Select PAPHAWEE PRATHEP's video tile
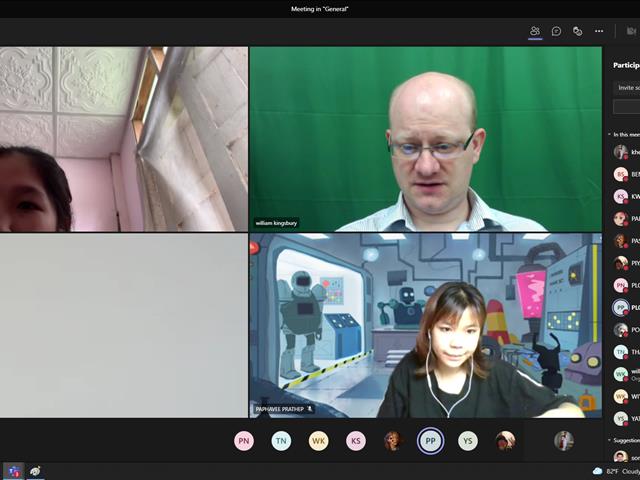The width and height of the screenshot is (640, 480). pyautogui.click(x=426, y=326)
